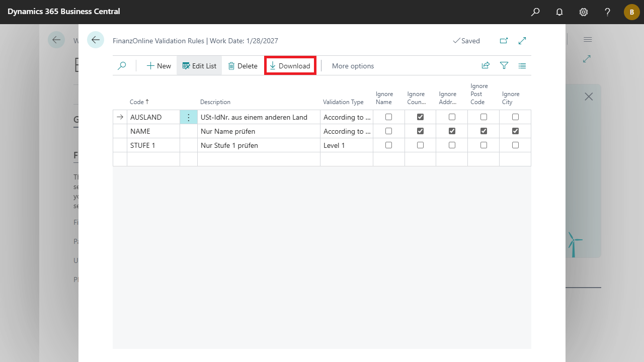Open Ignore City column header
This screenshot has height=362, width=644.
point(511,98)
